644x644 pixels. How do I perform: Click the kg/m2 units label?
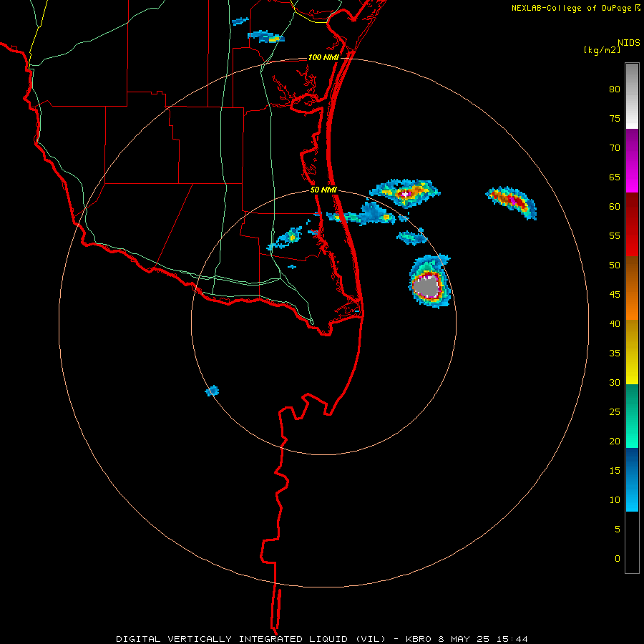click(602, 49)
